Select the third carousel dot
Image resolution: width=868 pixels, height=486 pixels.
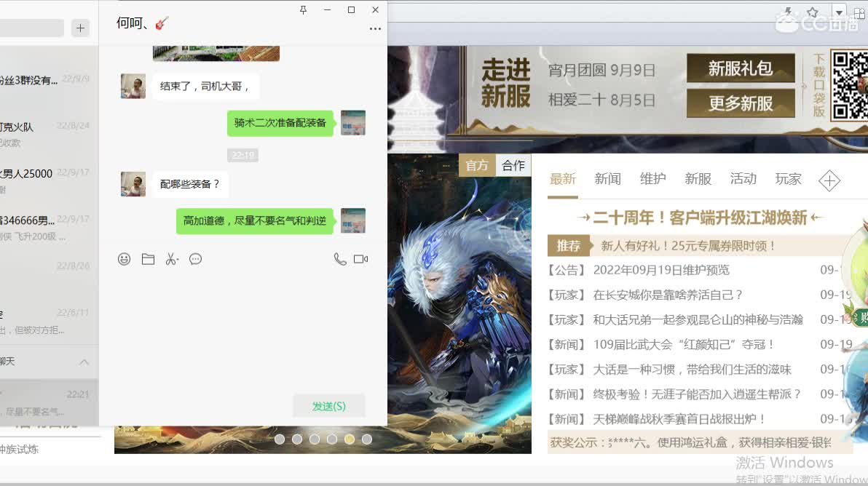[315, 439]
